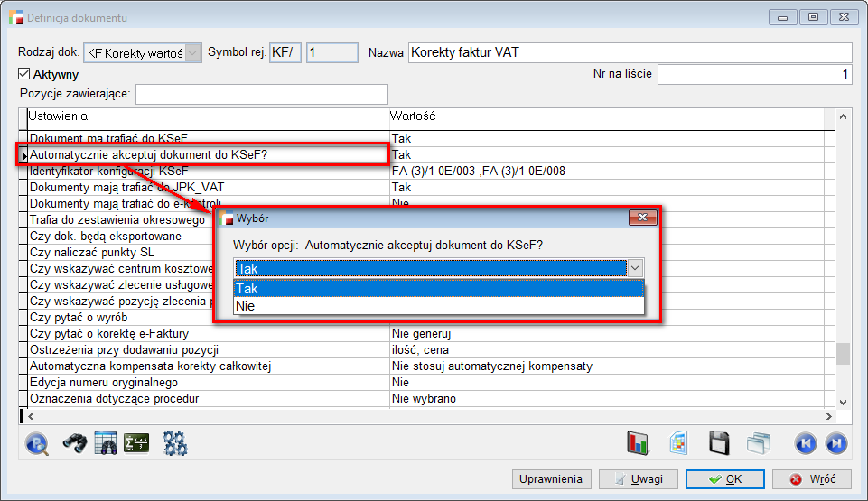Expand the Rodzaj dok. dropdown
Screen dimensions: 868x501
click(193, 53)
